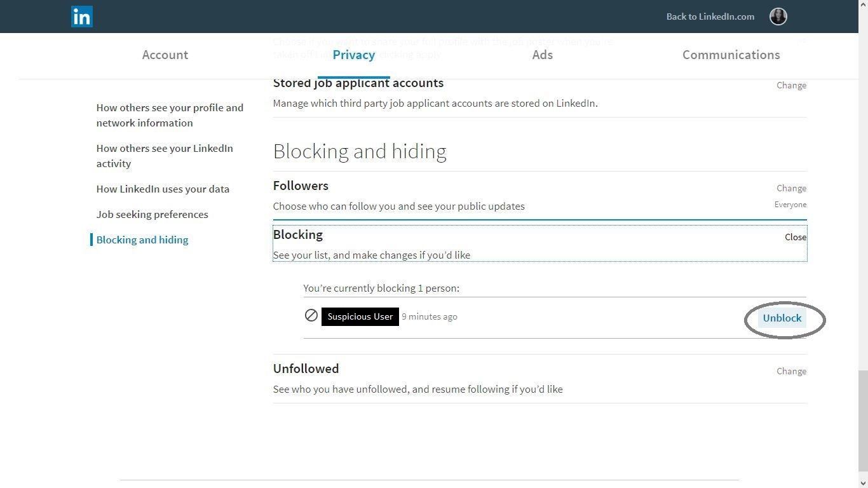This screenshot has height=488, width=868.
Task: Click the Everyone value under Followers
Action: click(x=790, y=205)
